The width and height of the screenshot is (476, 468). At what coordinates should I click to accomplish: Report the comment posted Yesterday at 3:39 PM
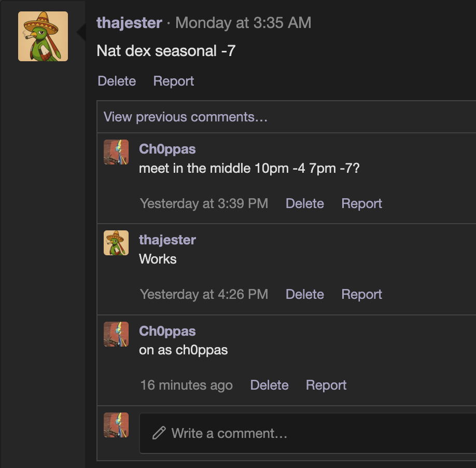coord(361,203)
